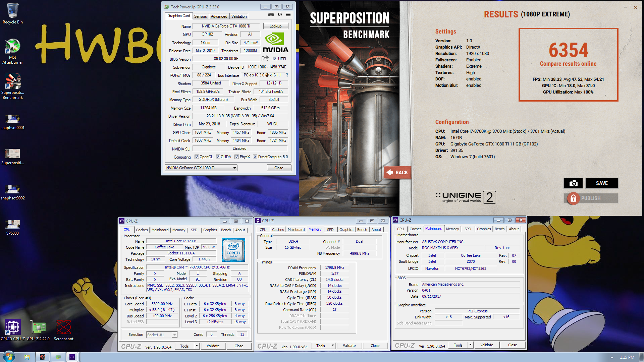Open the SP6333 desktop file

[x=12, y=227]
